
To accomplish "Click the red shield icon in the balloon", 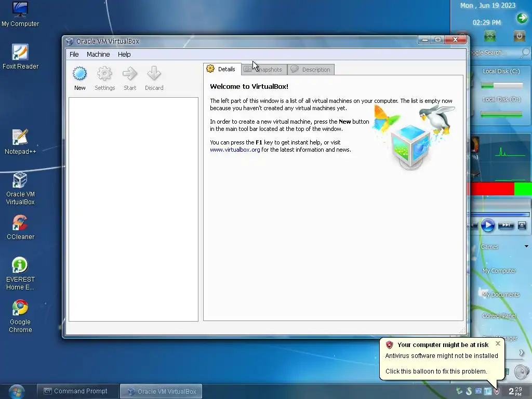I will 389,345.
